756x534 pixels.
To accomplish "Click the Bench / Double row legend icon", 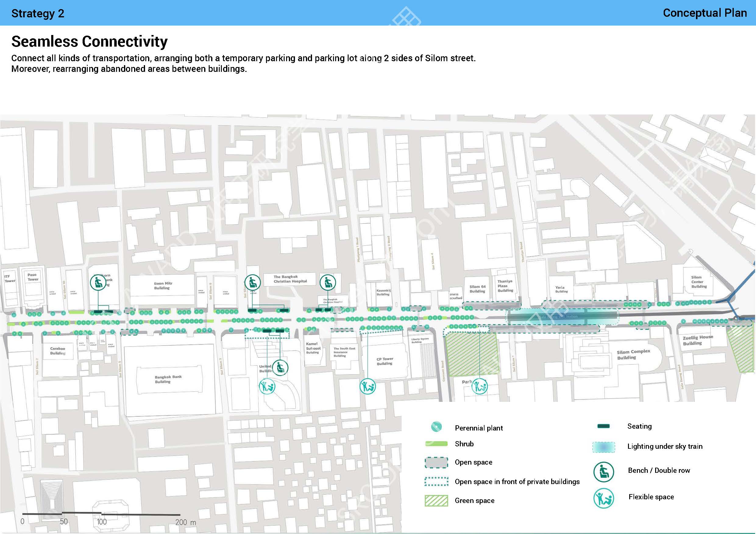I will (604, 472).
